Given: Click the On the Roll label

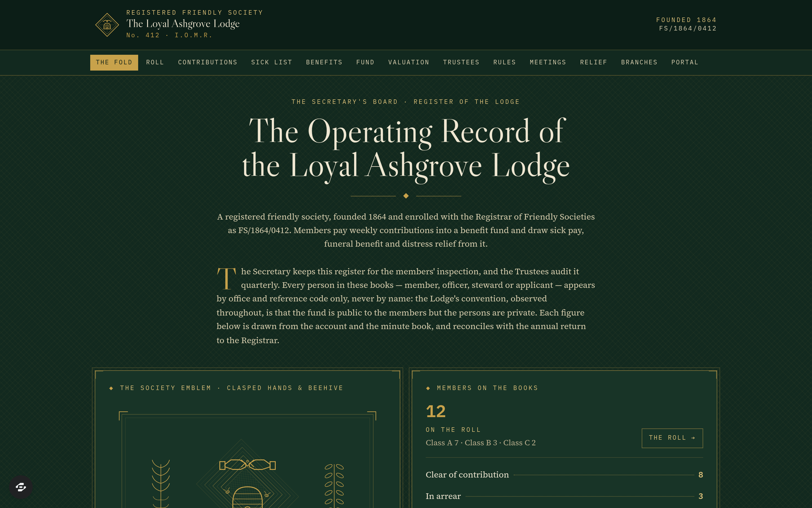Looking at the screenshot, I should (453, 430).
